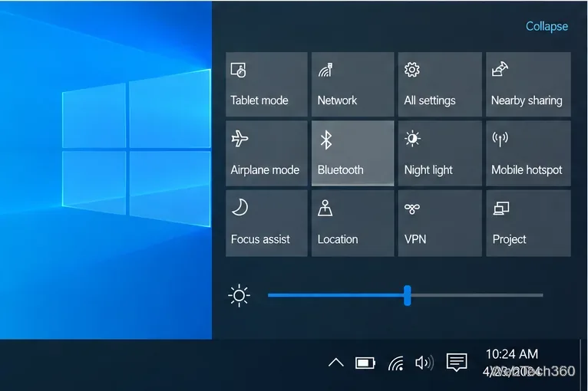
Task: Click the 10:24 AM taskbar clock
Action: pyautogui.click(x=512, y=354)
